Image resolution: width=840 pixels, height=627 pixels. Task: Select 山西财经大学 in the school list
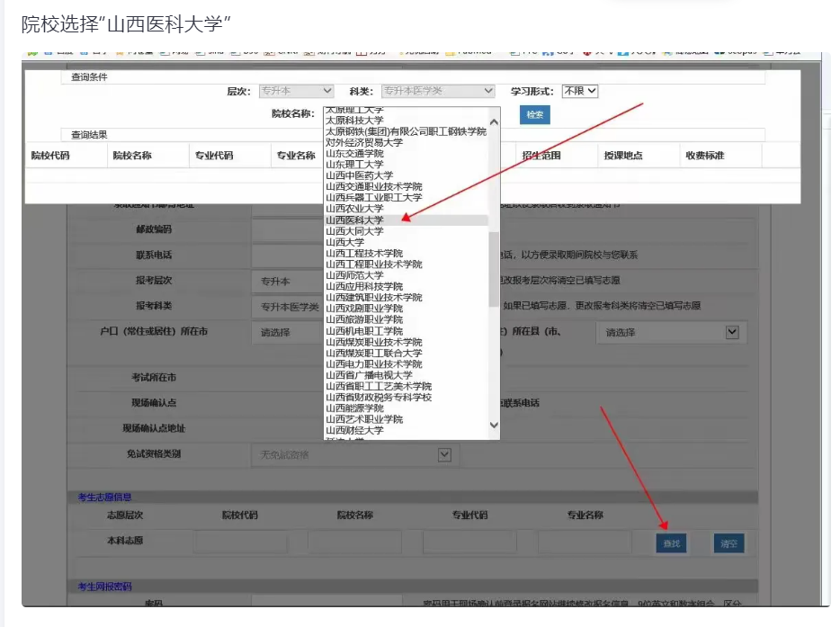click(354, 430)
